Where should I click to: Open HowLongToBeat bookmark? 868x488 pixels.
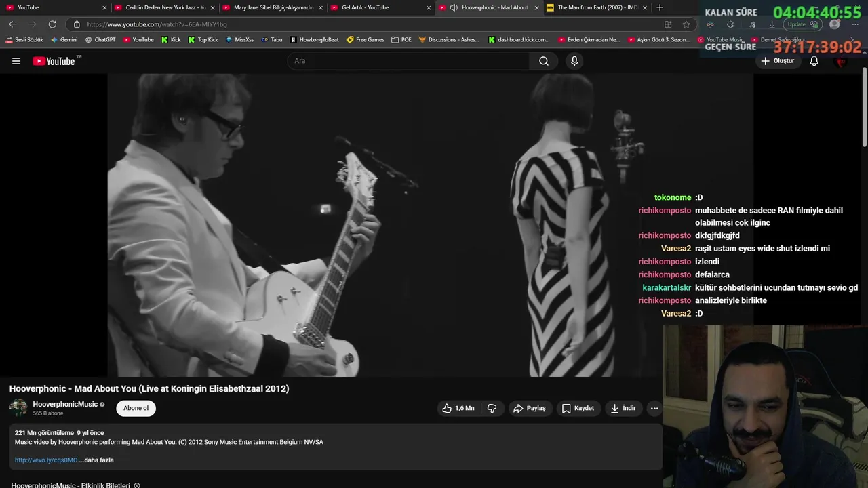click(x=314, y=40)
